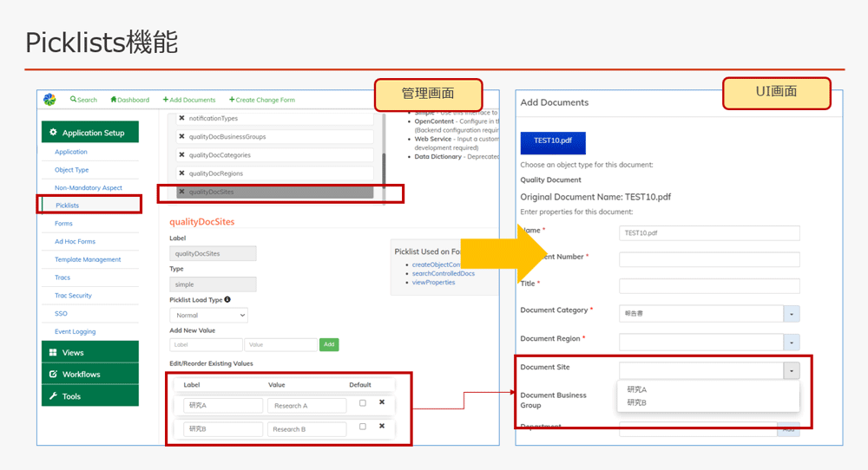Click the colorful app logo icon
The image size is (868, 470).
[49, 100]
